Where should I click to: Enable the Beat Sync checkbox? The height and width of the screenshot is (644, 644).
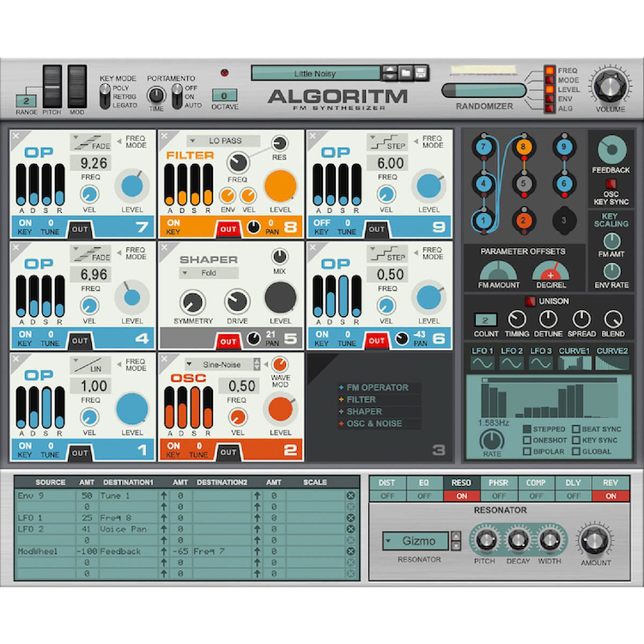(576, 429)
